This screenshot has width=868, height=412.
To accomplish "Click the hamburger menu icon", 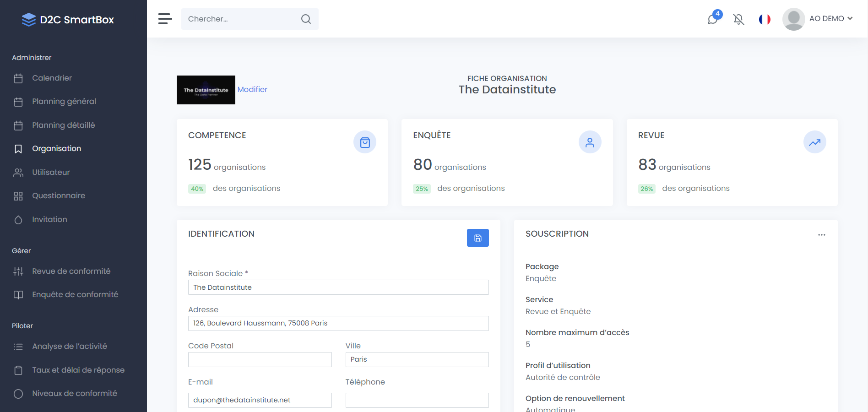I will pos(165,19).
